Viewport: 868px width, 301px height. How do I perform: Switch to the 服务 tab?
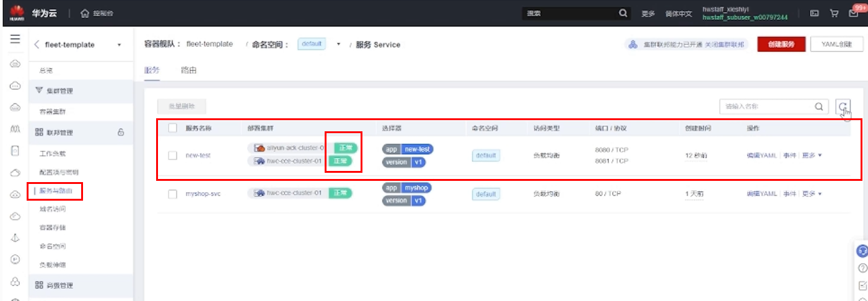pyautogui.click(x=152, y=70)
